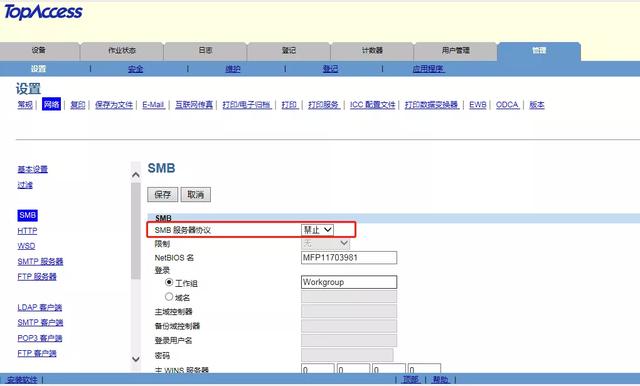Open 基本设置 in the left sidebar
640x386 pixels.
click(x=33, y=169)
